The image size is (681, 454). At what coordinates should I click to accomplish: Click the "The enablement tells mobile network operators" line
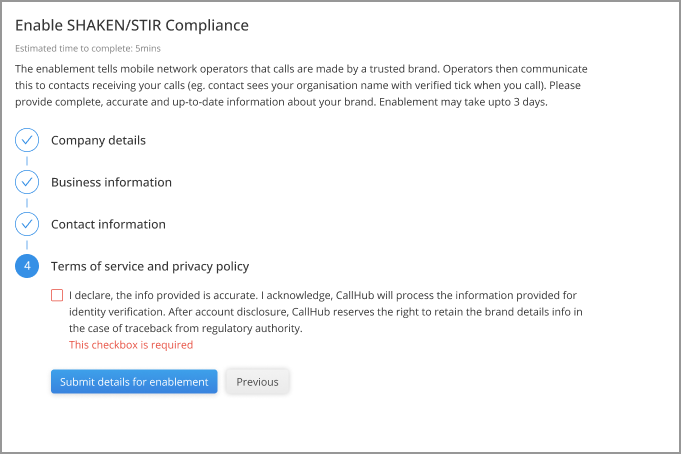tap(301, 69)
